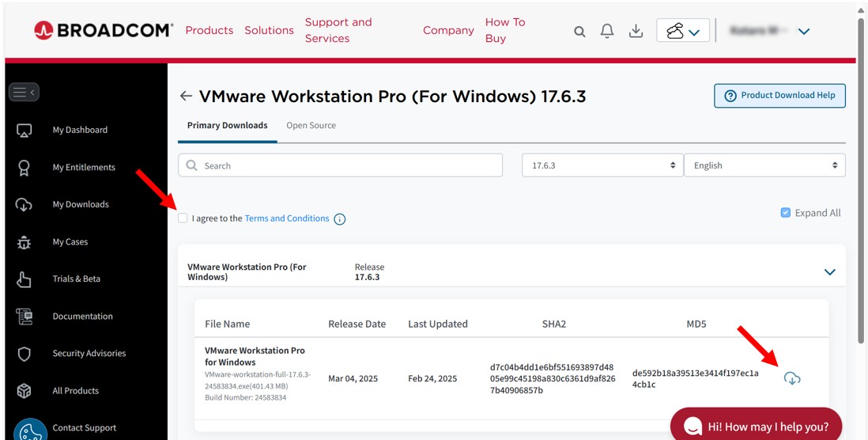Image resolution: width=868 pixels, height=440 pixels.
Task: Click the My Downloads cloud icon
Action: point(25,204)
